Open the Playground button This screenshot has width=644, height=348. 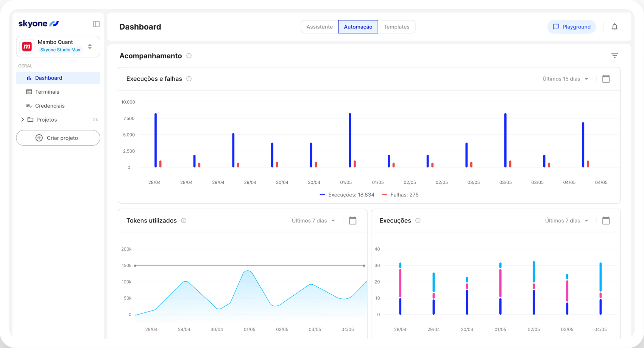571,27
